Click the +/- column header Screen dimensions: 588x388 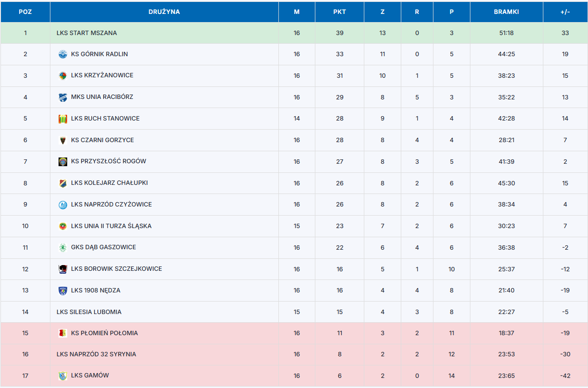(x=565, y=12)
